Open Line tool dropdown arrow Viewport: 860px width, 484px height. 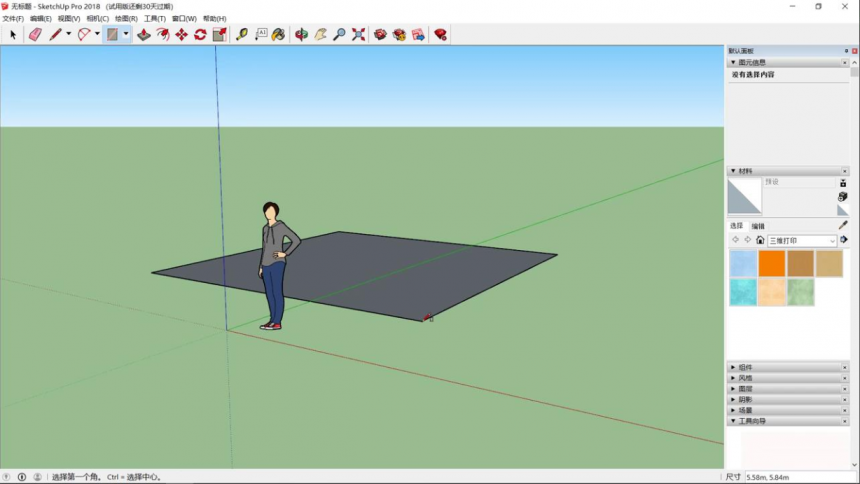tap(69, 34)
